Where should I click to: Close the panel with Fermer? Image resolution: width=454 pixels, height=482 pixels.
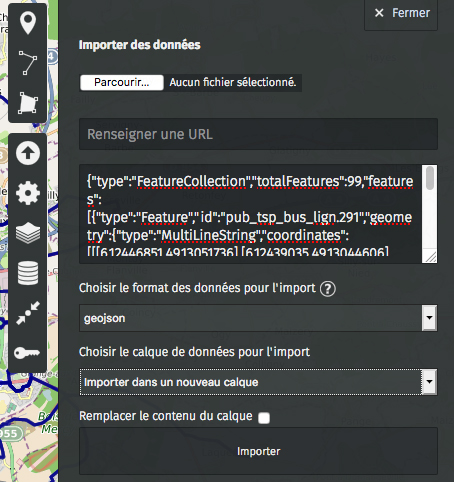click(x=401, y=13)
